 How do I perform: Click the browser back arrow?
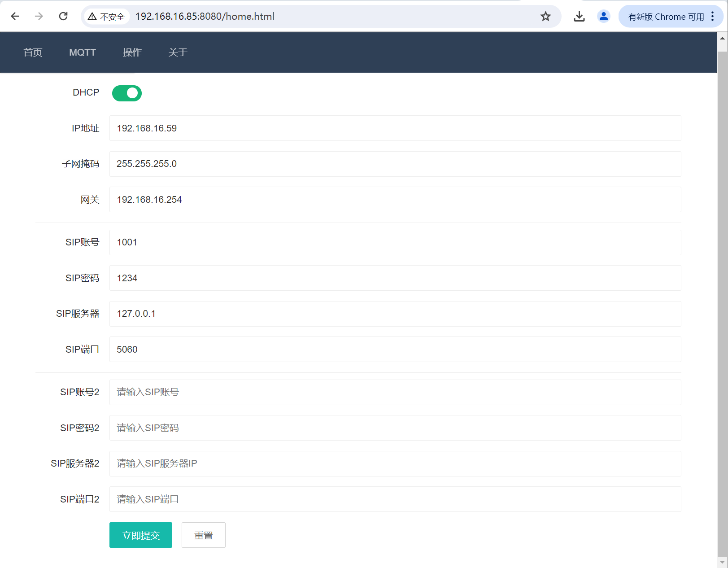click(x=15, y=17)
